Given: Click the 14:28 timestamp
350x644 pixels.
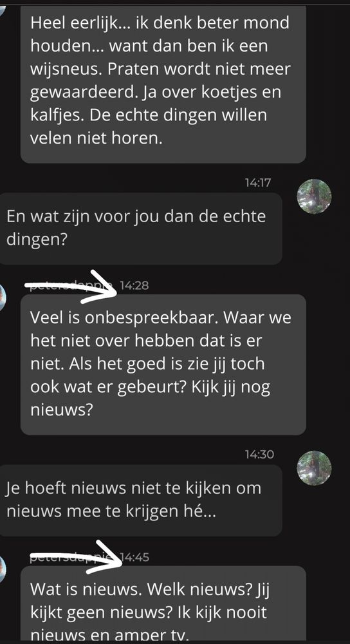Looking at the screenshot, I should tap(134, 285).
